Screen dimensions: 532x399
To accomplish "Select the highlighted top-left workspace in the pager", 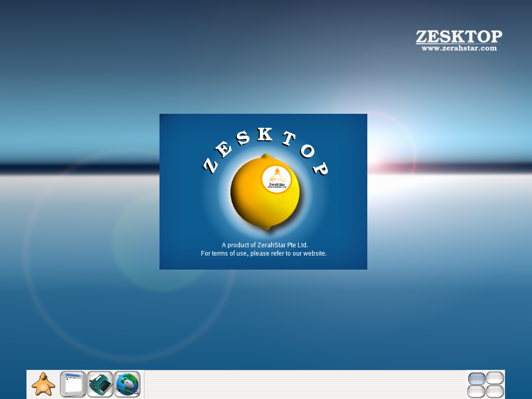I will click(477, 379).
